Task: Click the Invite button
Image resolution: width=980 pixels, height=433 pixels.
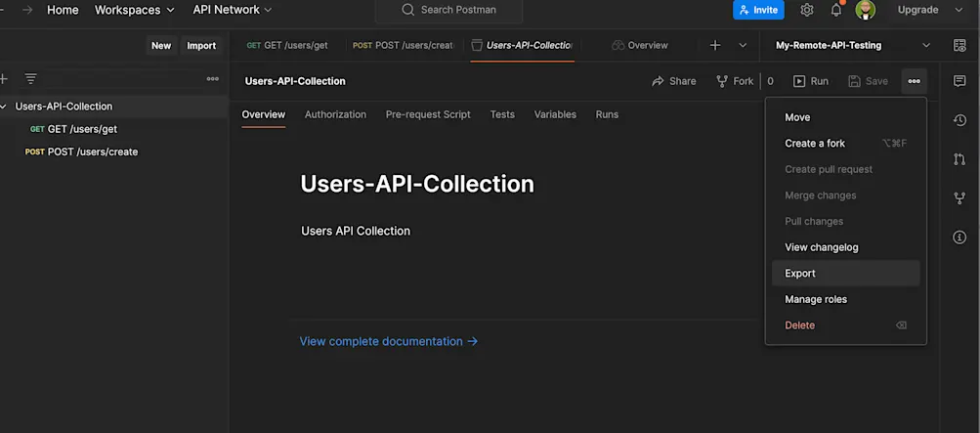Action: click(x=758, y=10)
